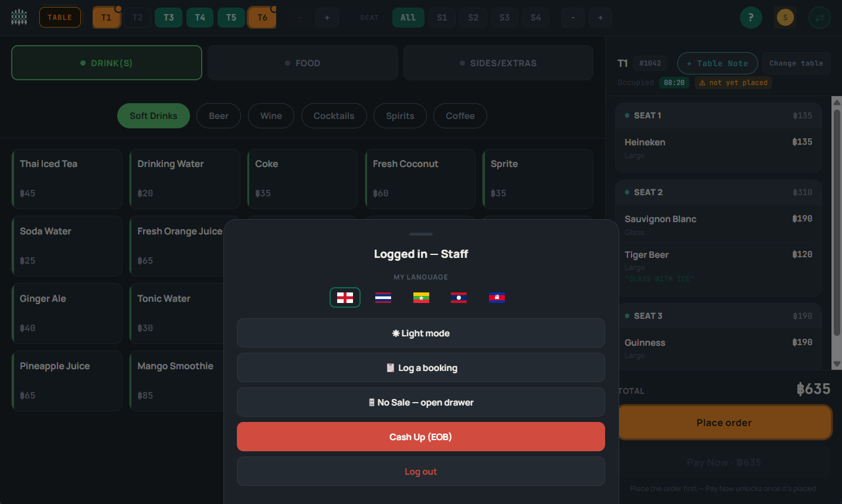Add Fresh Coconut to order
This screenshot has width=842, height=504.
pos(420,179)
